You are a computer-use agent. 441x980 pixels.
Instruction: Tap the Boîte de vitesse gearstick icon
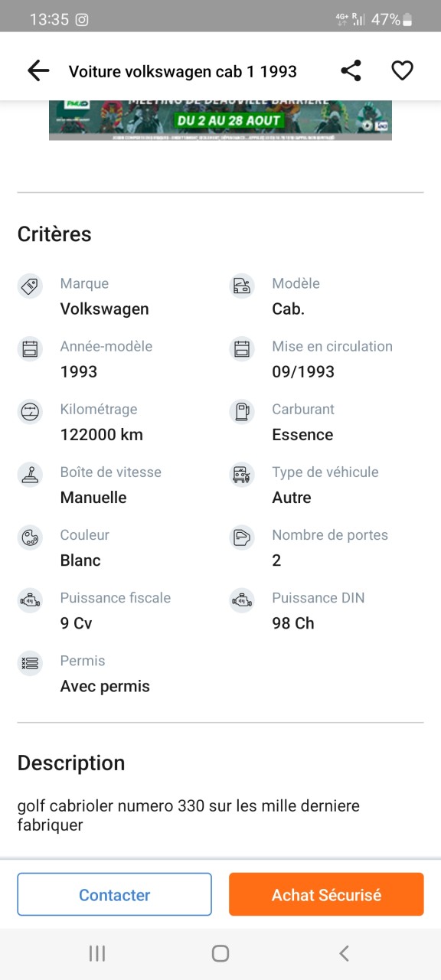pyautogui.click(x=30, y=475)
